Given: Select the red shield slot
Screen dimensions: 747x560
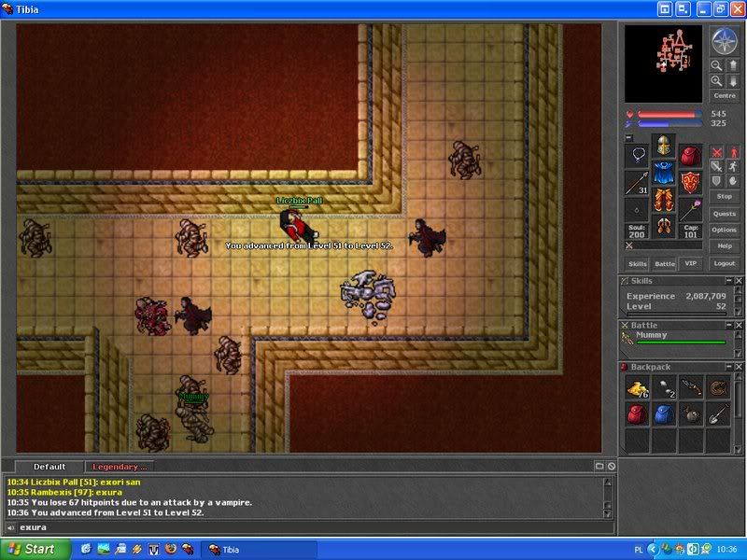Looking at the screenshot, I should click(690, 183).
